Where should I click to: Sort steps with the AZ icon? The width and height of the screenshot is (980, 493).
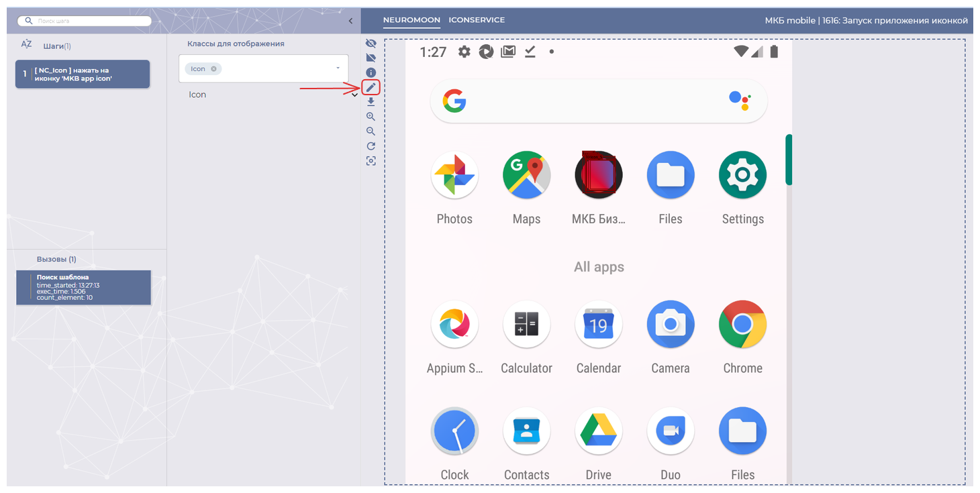point(26,44)
